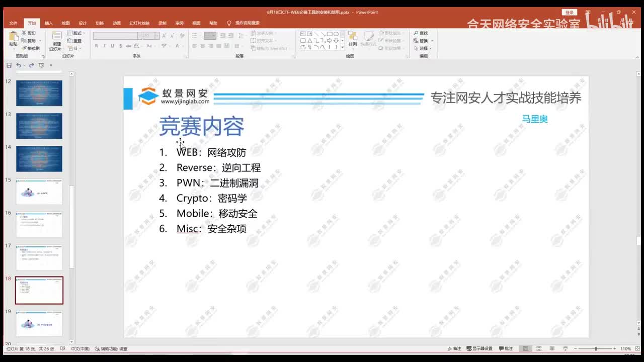Pick the rectangle shape in shapes gallery
The height and width of the screenshot is (362, 644).
pos(330,34)
